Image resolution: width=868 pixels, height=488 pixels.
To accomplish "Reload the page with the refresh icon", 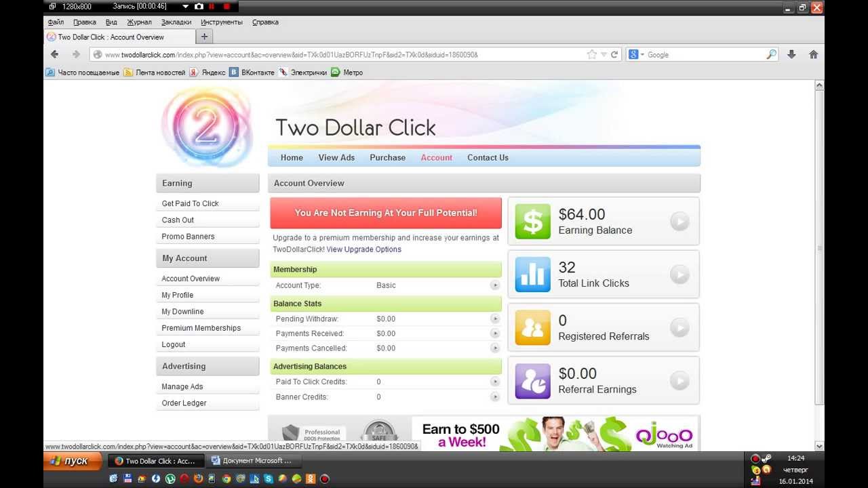I will point(614,54).
